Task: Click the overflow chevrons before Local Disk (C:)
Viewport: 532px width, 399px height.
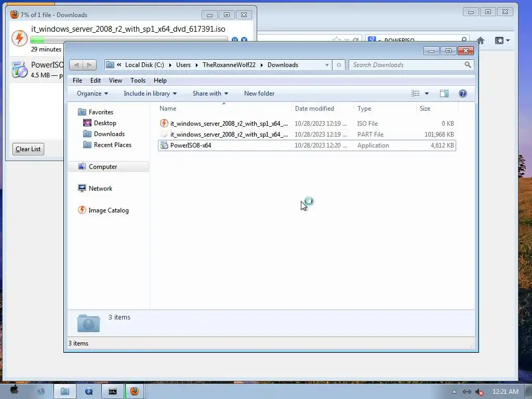Action: [119, 64]
